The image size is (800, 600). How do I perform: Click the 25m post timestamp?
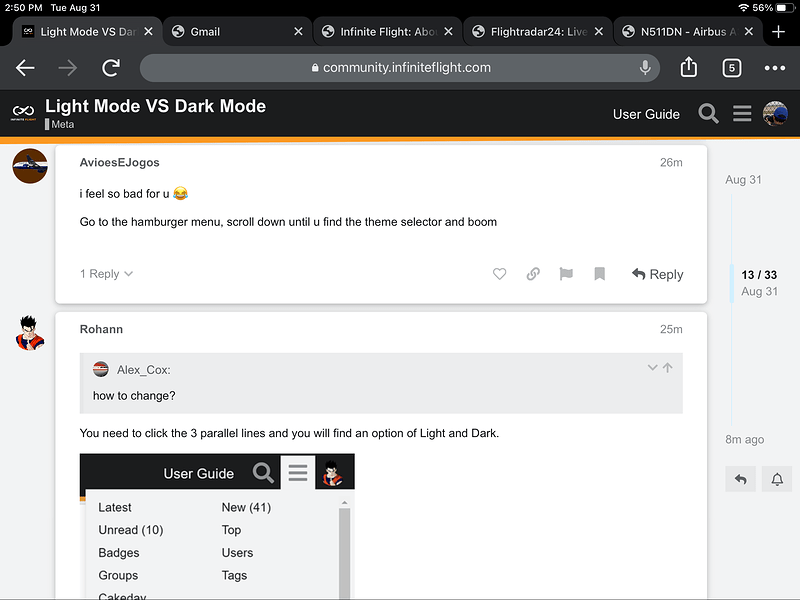click(x=671, y=329)
